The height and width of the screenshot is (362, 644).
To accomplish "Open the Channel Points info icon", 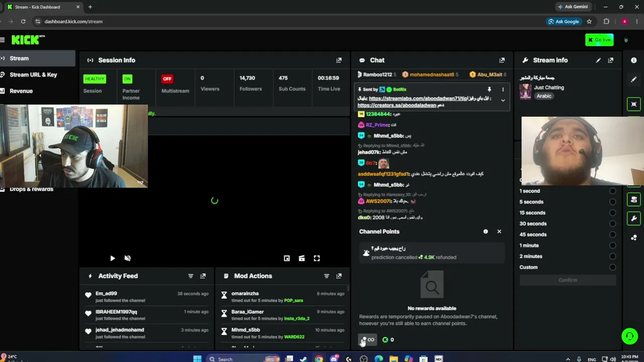I will pos(486,231).
